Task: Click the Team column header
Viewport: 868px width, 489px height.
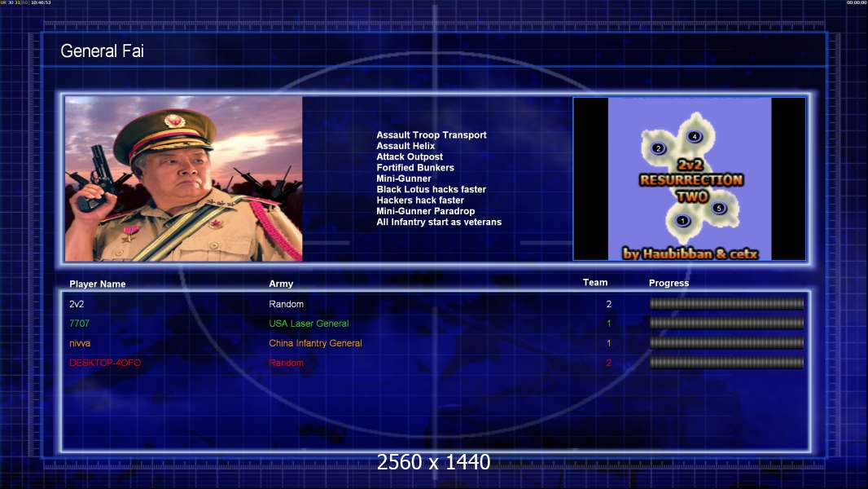Action: coord(595,283)
